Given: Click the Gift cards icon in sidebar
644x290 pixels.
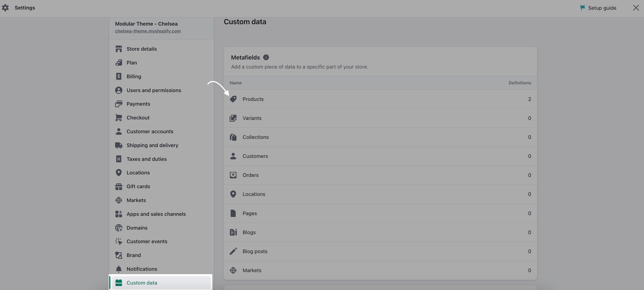Looking at the screenshot, I should (119, 186).
